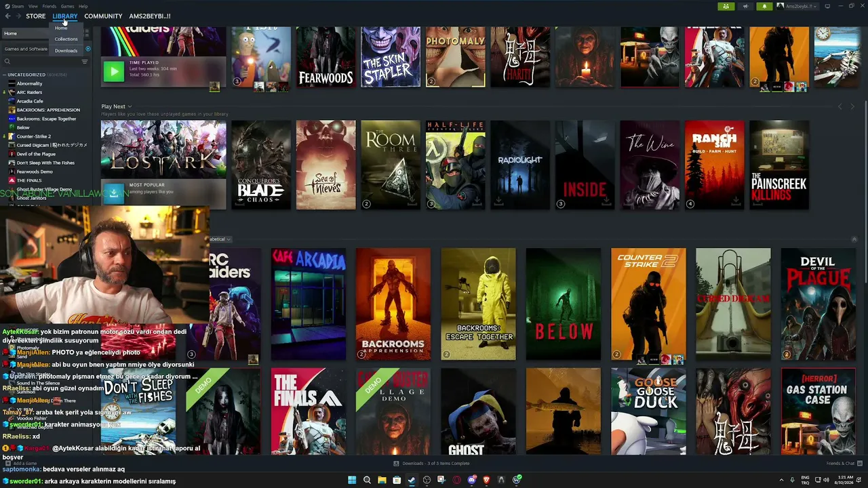Expand the Play Next shelf dropdown
Image resolution: width=868 pixels, height=488 pixels.
click(x=130, y=106)
